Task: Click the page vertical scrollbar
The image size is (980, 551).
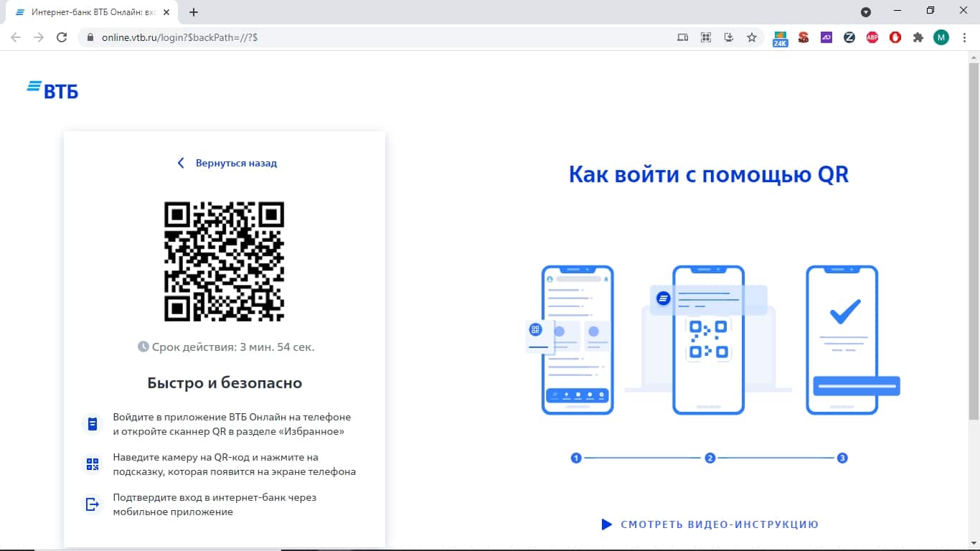Action: pyautogui.click(x=974, y=237)
